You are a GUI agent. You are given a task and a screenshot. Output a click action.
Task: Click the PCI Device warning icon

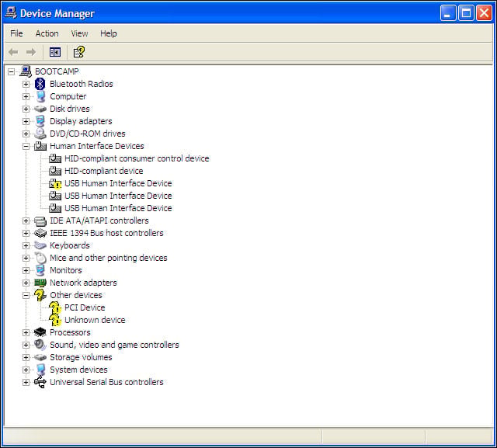click(x=55, y=307)
